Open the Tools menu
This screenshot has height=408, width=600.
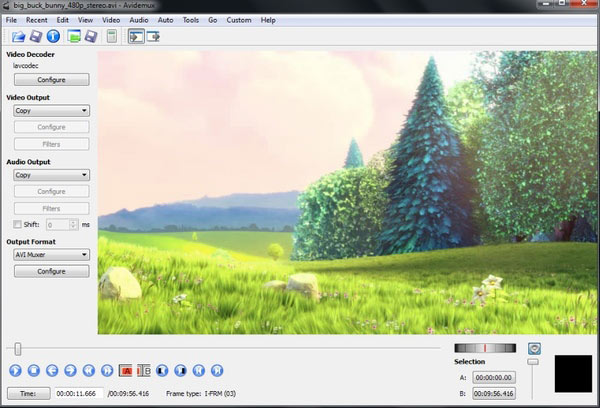(191, 20)
